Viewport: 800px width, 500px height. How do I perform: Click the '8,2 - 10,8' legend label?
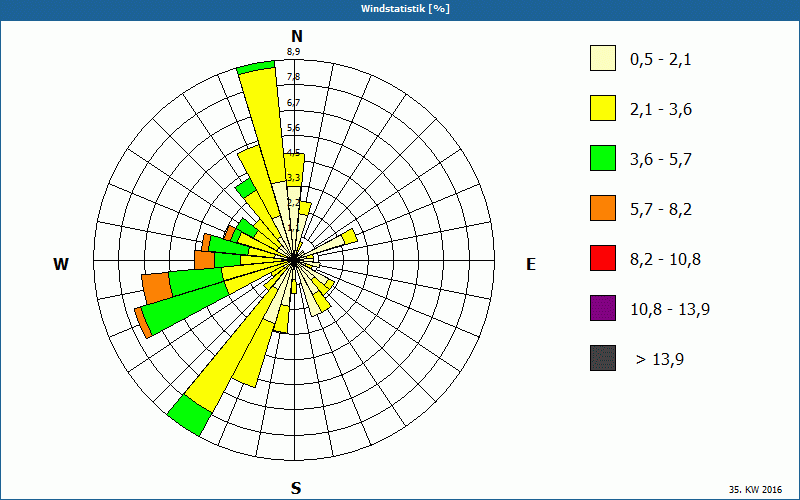(665, 260)
